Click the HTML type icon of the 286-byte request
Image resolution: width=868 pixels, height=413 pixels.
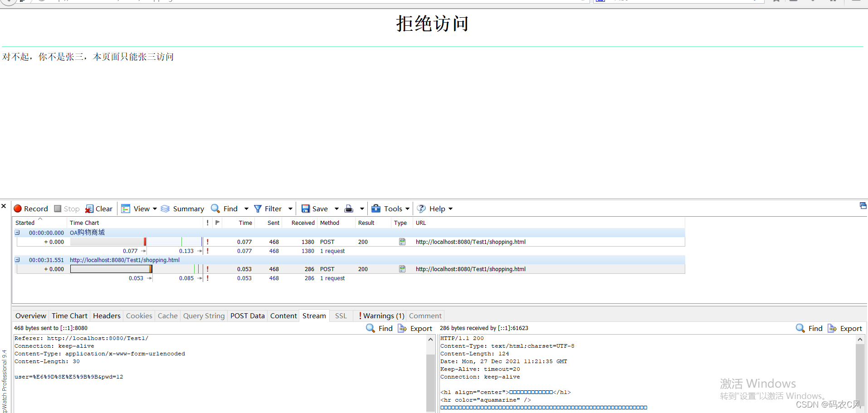click(x=402, y=269)
